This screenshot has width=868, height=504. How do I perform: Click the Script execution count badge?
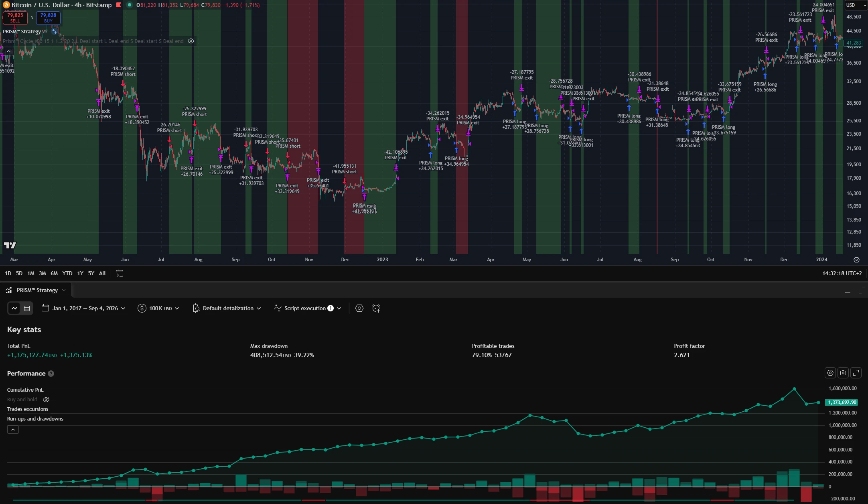pyautogui.click(x=331, y=308)
